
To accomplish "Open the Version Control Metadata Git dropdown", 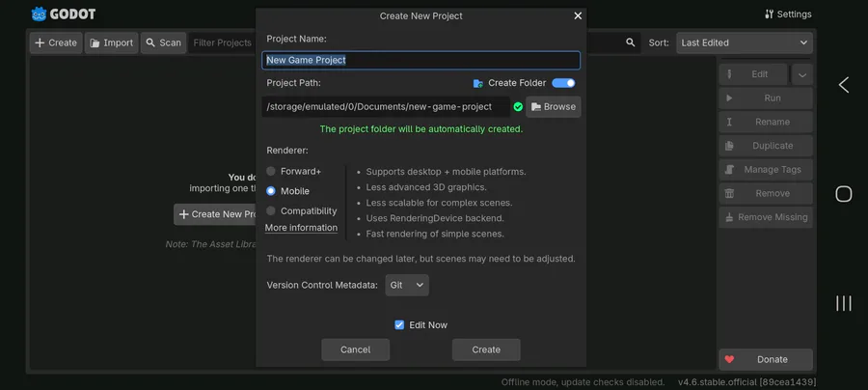I will coord(407,285).
